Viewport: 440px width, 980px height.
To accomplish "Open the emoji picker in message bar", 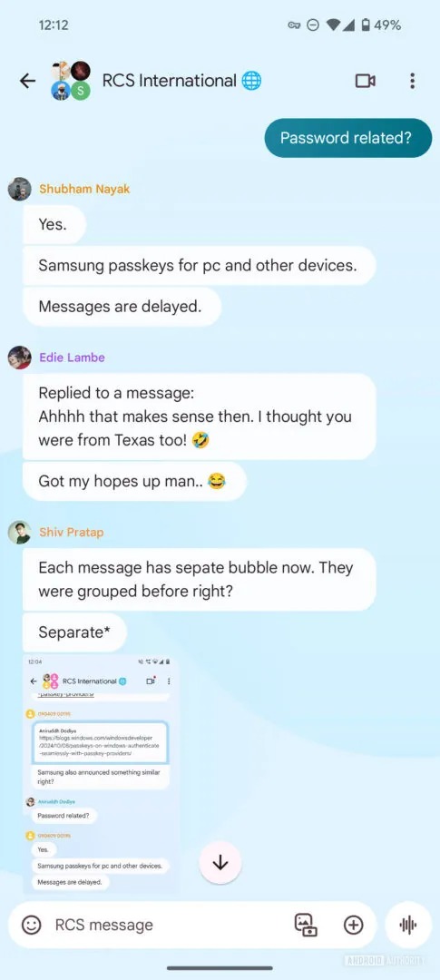I will click(x=31, y=925).
